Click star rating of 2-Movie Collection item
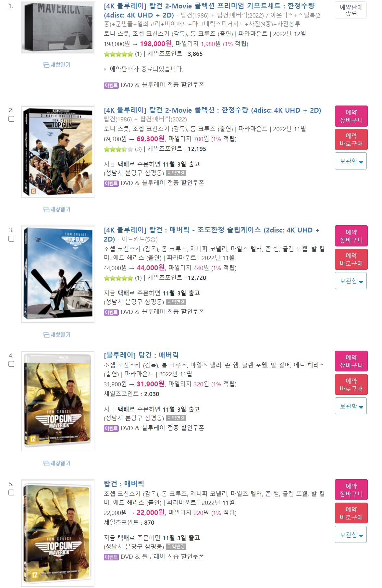Image resolution: width=382 pixels, height=588 pixels. 118,149
